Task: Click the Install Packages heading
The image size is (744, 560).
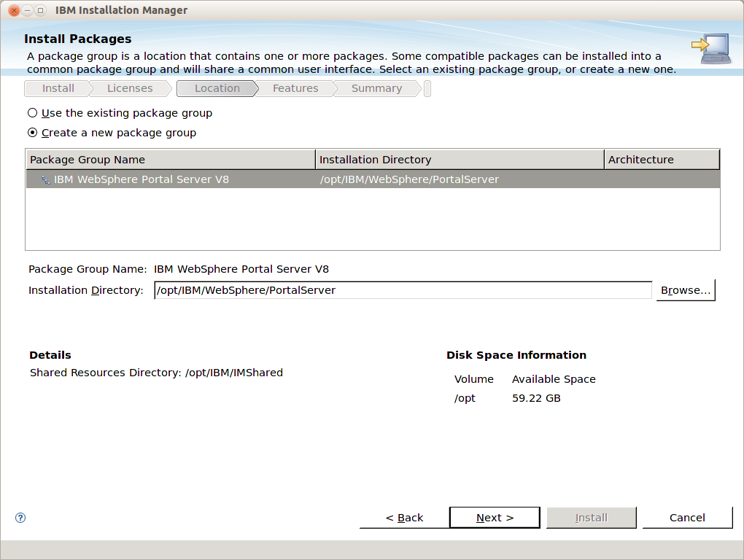Action: pos(78,39)
